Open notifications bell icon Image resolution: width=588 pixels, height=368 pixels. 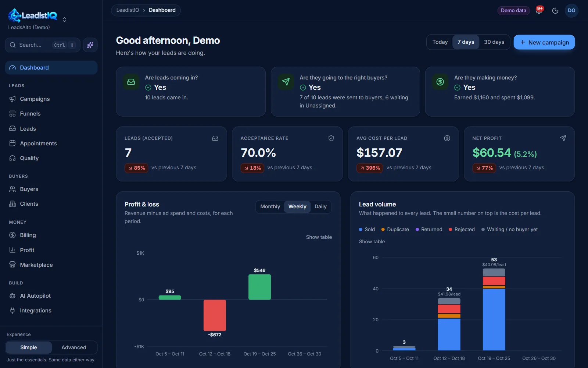539,10
